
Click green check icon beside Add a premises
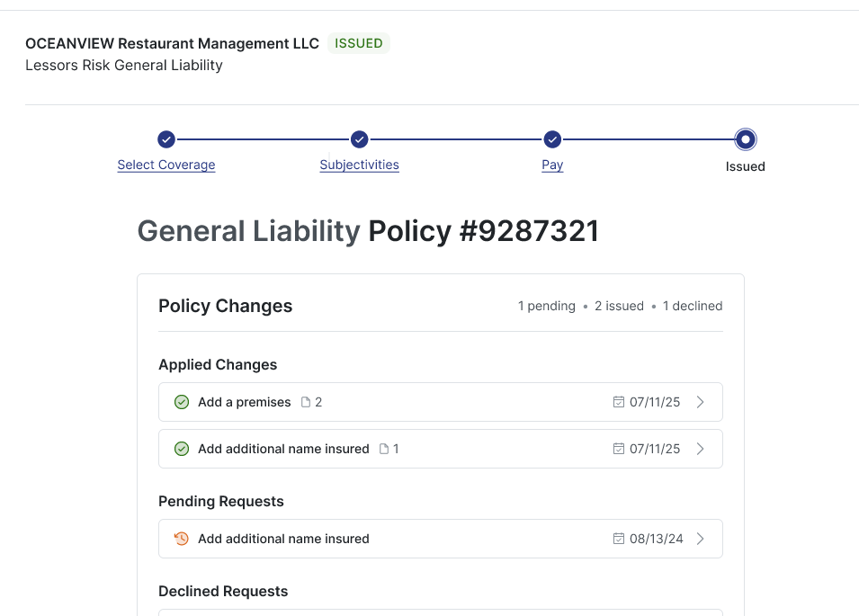182,402
